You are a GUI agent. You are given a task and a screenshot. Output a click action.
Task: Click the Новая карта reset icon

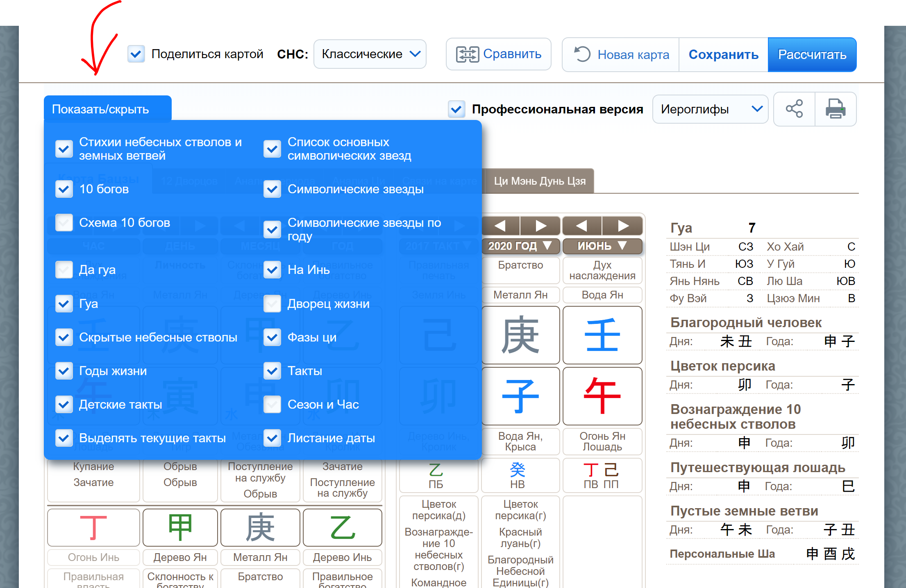[x=584, y=54]
